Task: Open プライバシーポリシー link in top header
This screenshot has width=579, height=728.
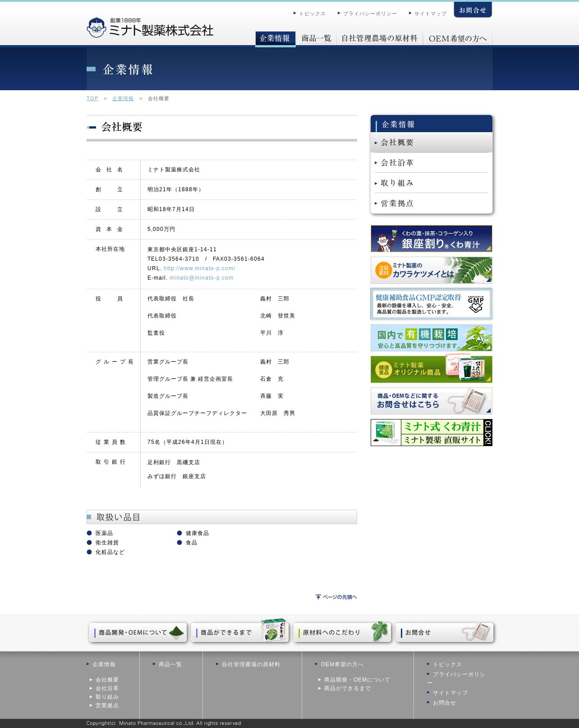Action: [370, 14]
